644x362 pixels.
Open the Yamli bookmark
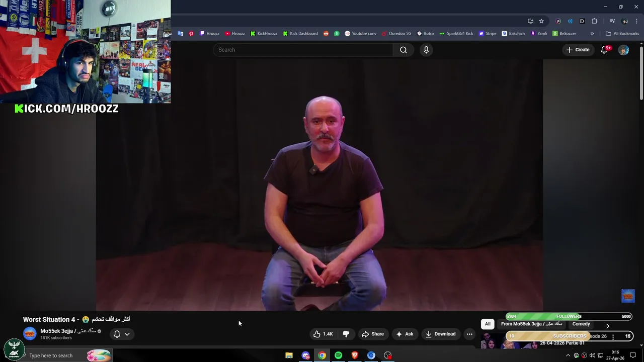[538, 34]
